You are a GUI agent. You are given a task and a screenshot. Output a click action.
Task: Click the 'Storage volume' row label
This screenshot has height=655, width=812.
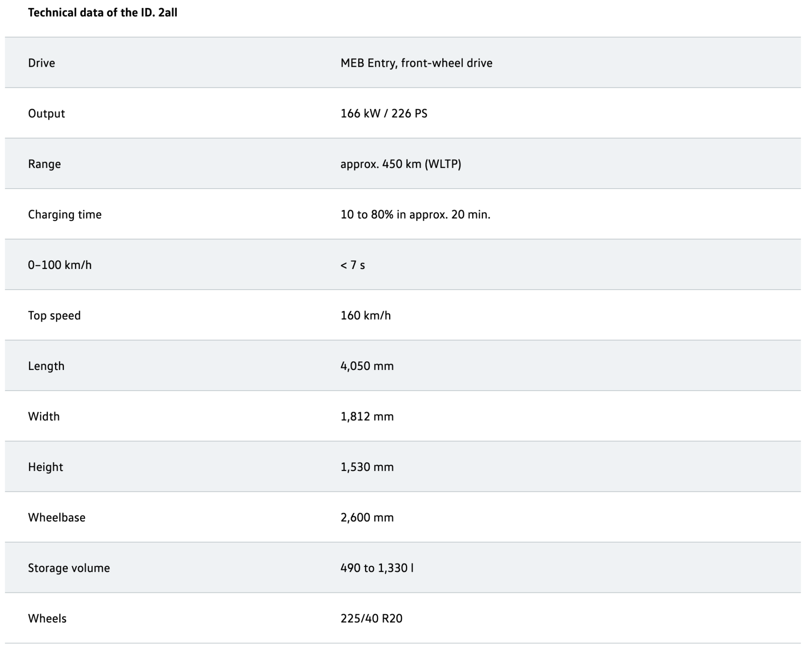[x=69, y=568]
